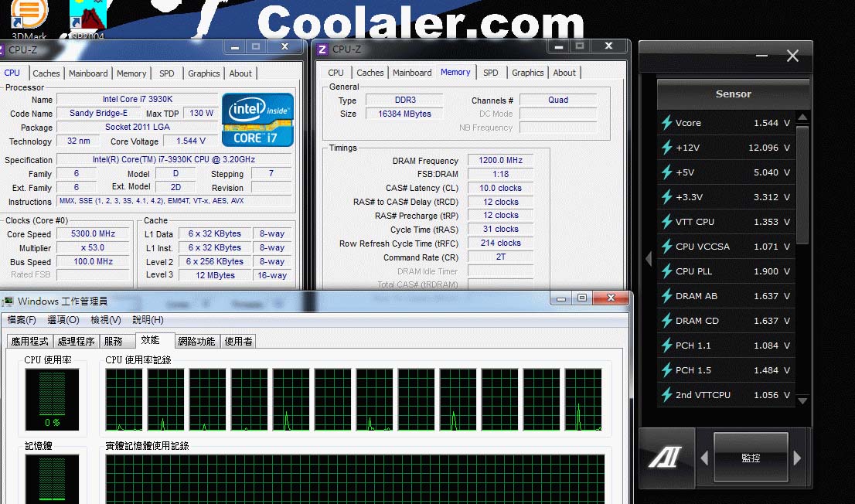855x504 pixels.
Task: Open the 3DMark desktop shortcut
Action: 29,19
